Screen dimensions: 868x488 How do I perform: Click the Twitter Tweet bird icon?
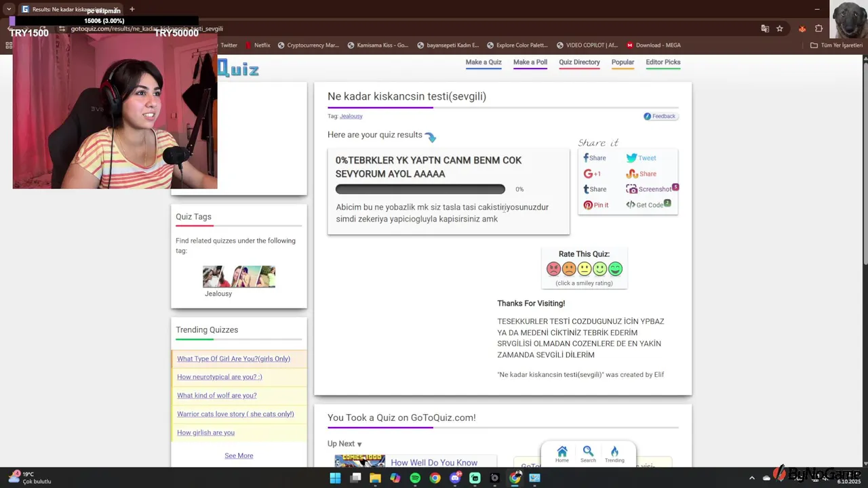[631, 158]
